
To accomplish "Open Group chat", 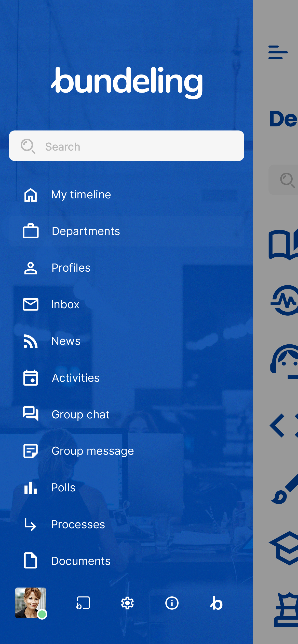I will (x=126, y=414).
